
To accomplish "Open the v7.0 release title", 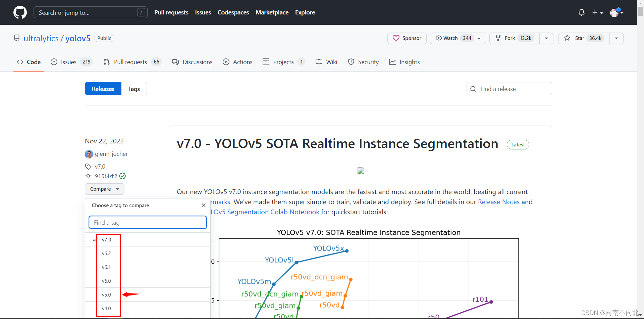I will click(x=337, y=144).
